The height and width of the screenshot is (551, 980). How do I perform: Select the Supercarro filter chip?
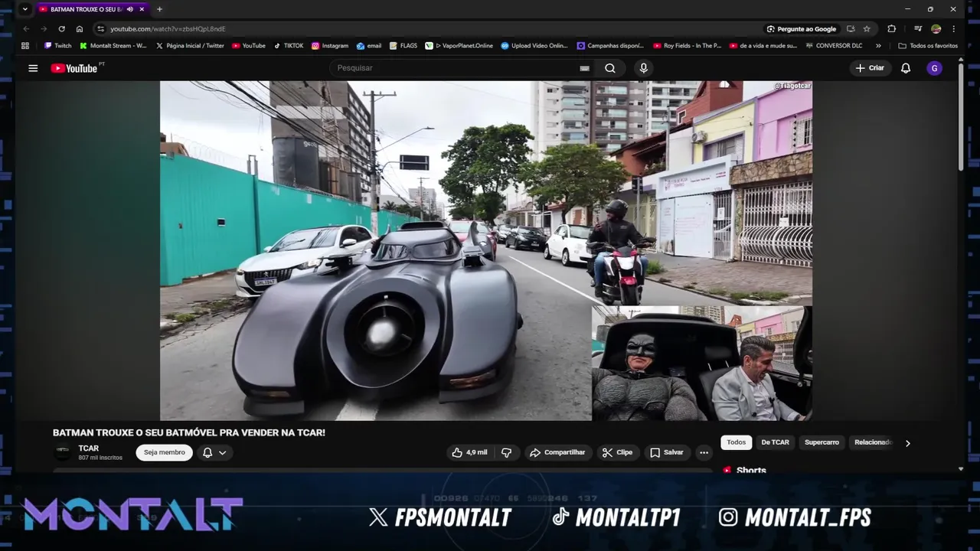(822, 442)
